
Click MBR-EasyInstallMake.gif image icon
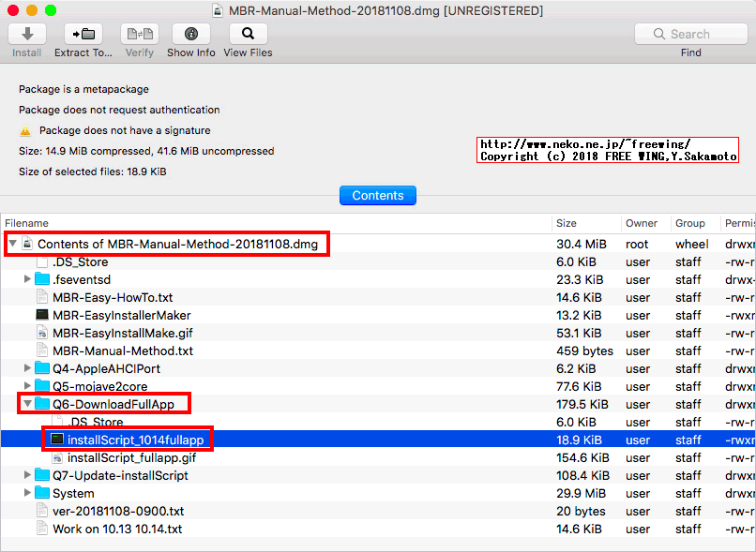coord(42,333)
